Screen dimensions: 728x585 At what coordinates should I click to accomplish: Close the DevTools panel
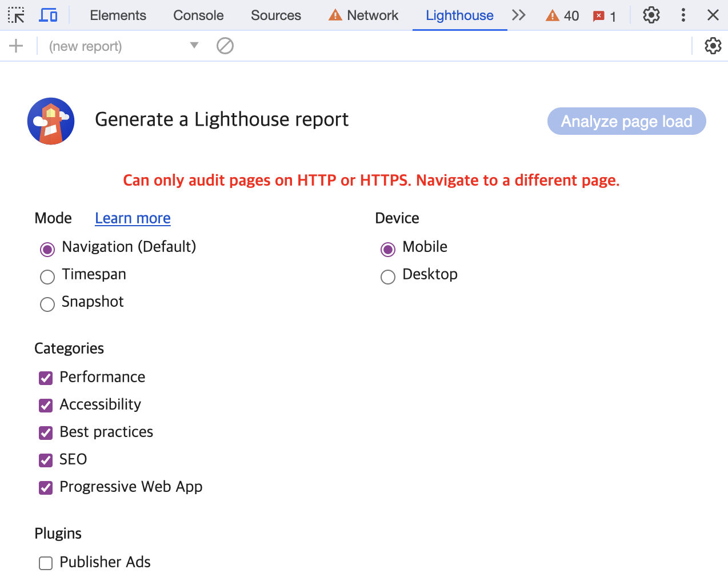(x=713, y=15)
